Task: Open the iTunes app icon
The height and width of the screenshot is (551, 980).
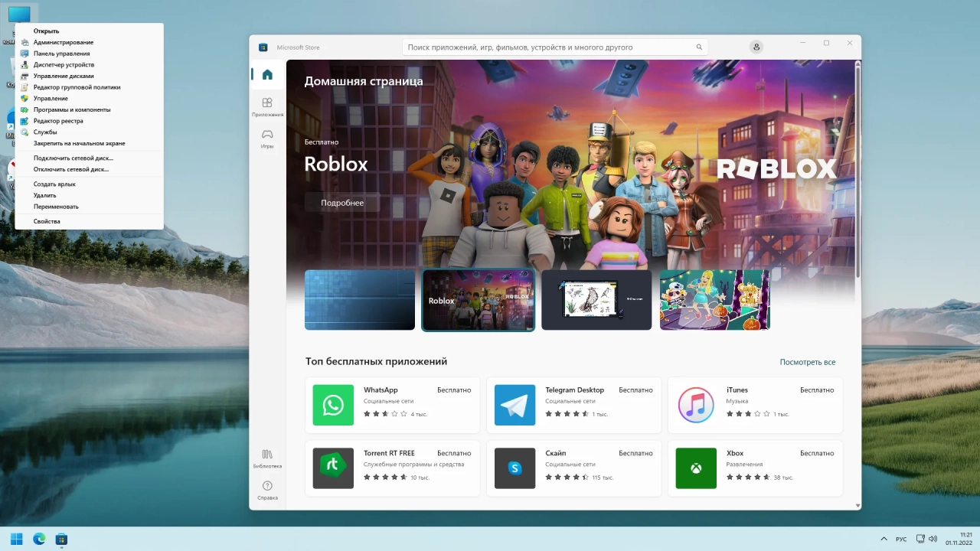Action: pyautogui.click(x=696, y=405)
